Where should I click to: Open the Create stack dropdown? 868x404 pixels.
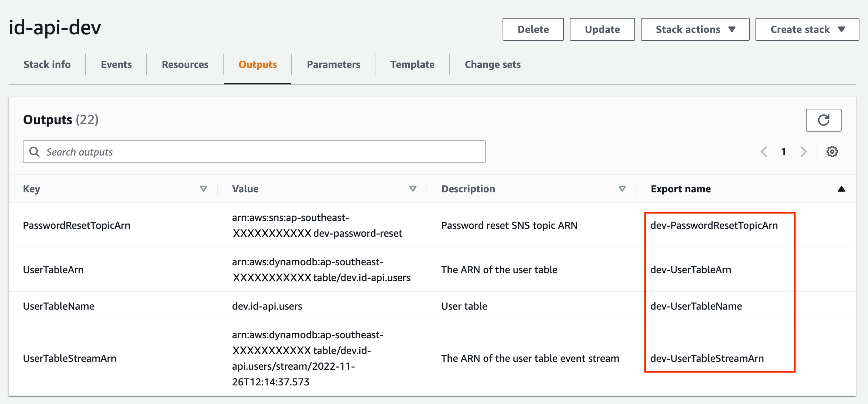807,29
